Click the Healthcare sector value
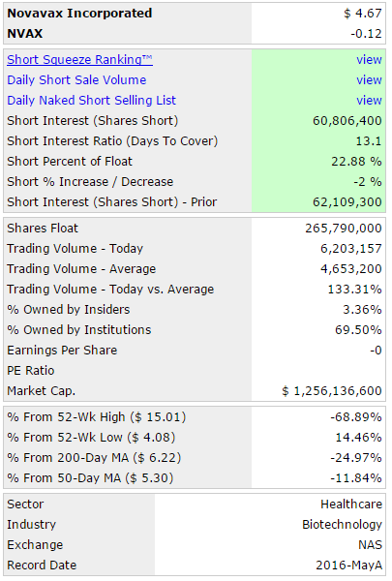Image resolution: width=392 pixels, height=581 pixels. [x=351, y=505]
